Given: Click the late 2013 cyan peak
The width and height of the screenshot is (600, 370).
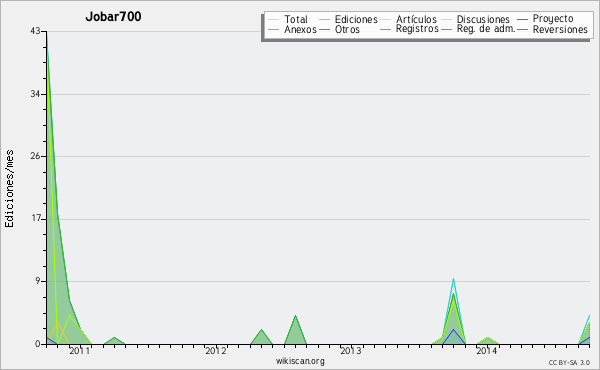Looking at the screenshot, I should [453, 279].
